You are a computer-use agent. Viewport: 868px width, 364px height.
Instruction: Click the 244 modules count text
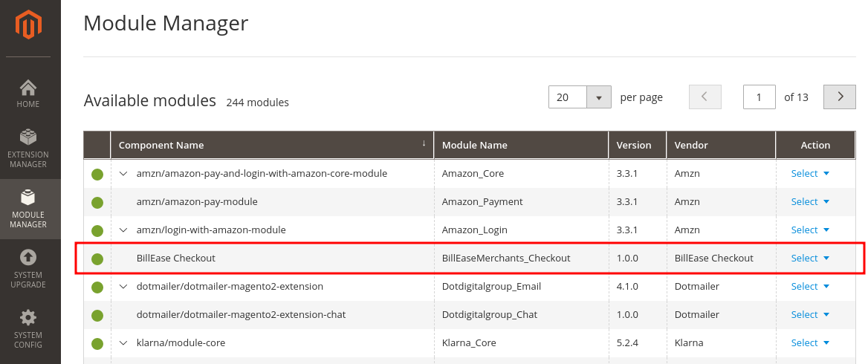click(257, 103)
